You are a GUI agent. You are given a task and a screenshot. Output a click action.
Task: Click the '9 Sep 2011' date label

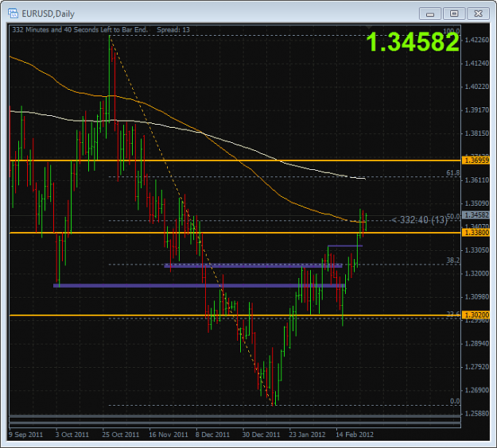click(x=26, y=434)
